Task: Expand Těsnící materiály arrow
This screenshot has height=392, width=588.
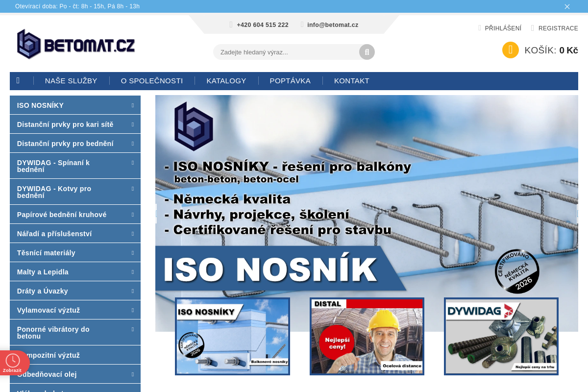Action: [x=133, y=252]
